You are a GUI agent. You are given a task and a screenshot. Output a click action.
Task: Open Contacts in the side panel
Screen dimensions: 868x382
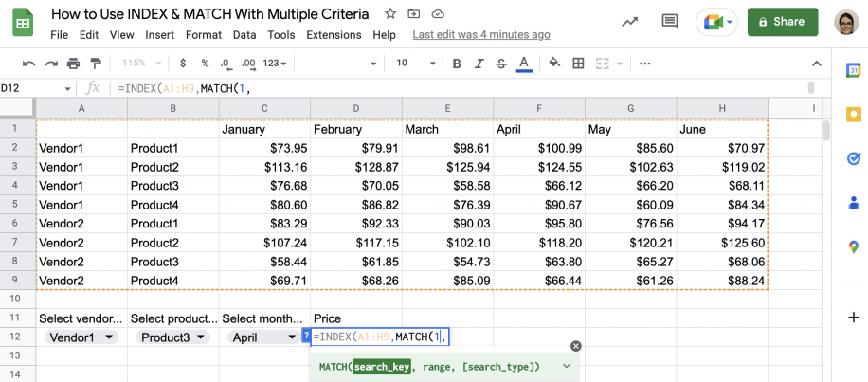[x=853, y=203]
